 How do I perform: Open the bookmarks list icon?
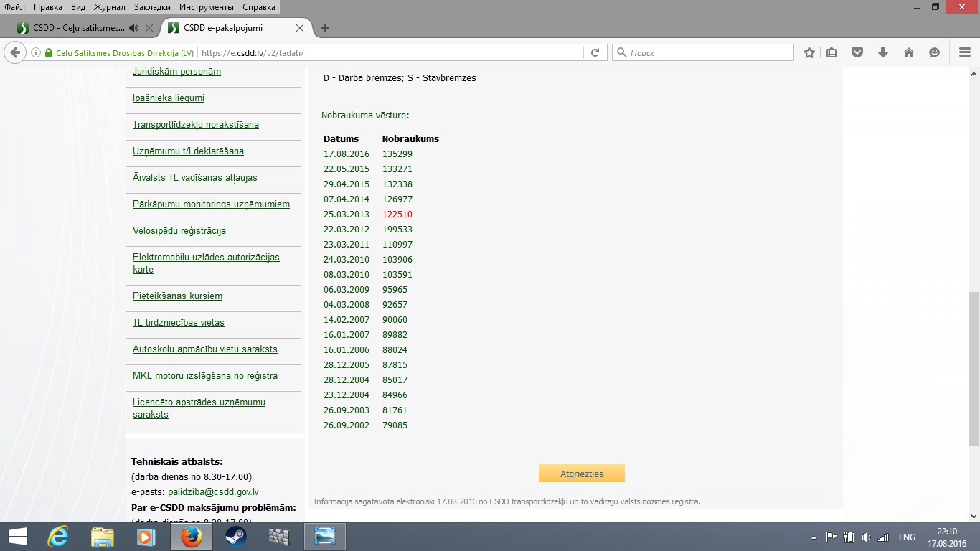click(x=831, y=52)
